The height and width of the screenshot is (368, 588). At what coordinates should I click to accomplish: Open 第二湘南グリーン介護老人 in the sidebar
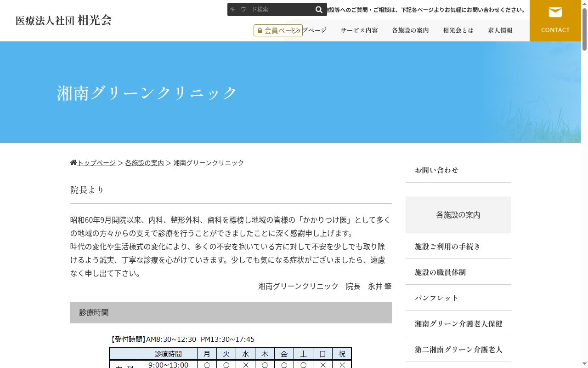[x=458, y=350]
